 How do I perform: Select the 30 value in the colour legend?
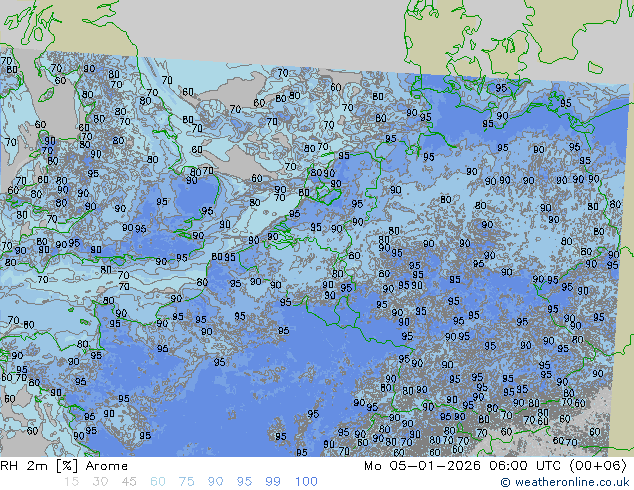[x=100, y=482]
